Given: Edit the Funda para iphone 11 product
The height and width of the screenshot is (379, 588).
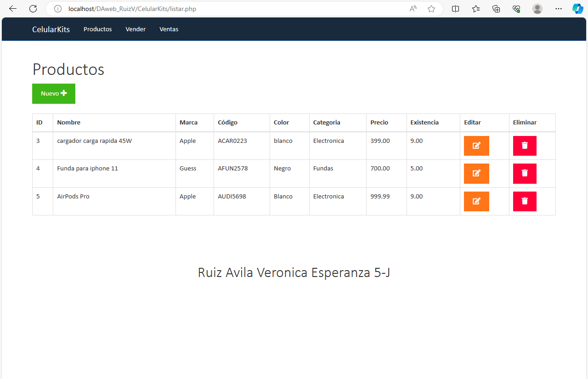Looking at the screenshot, I should (x=476, y=173).
